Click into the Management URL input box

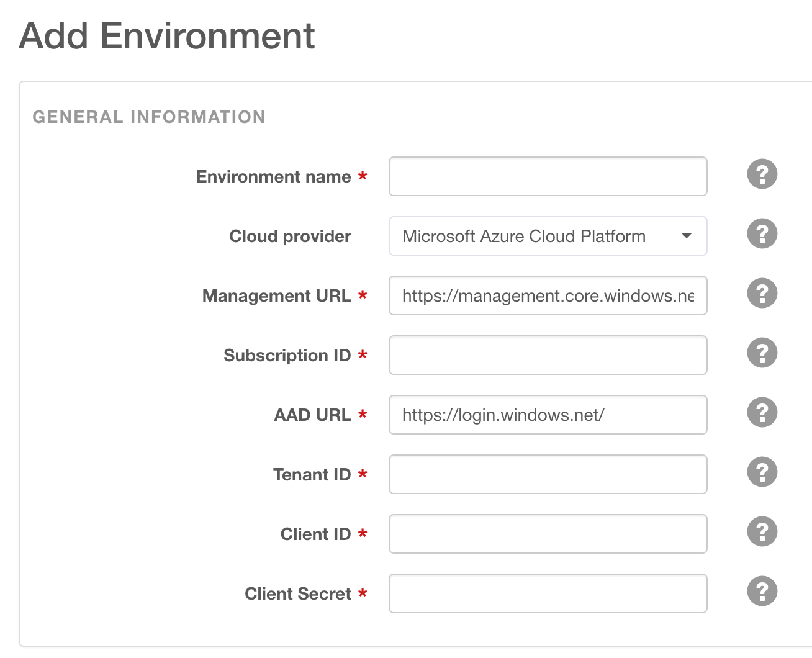pos(548,295)
